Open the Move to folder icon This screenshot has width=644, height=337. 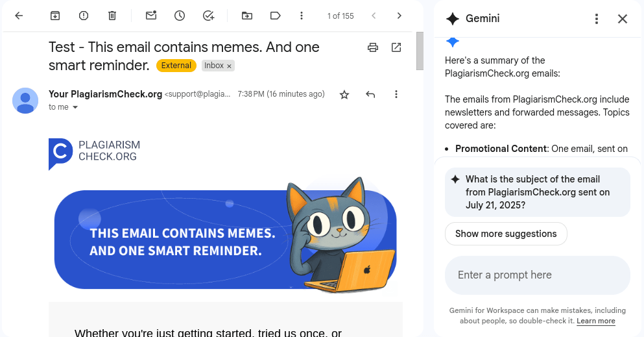tap(247, 16)
